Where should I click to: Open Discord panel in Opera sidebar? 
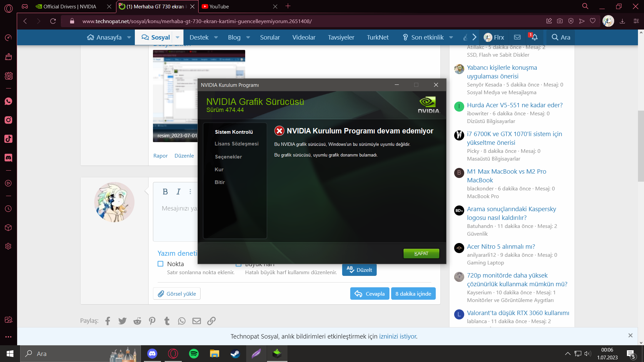tap(8, 158)
